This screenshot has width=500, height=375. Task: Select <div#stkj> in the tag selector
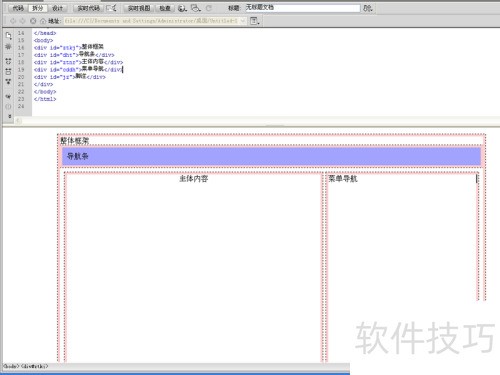click(35, 366)
